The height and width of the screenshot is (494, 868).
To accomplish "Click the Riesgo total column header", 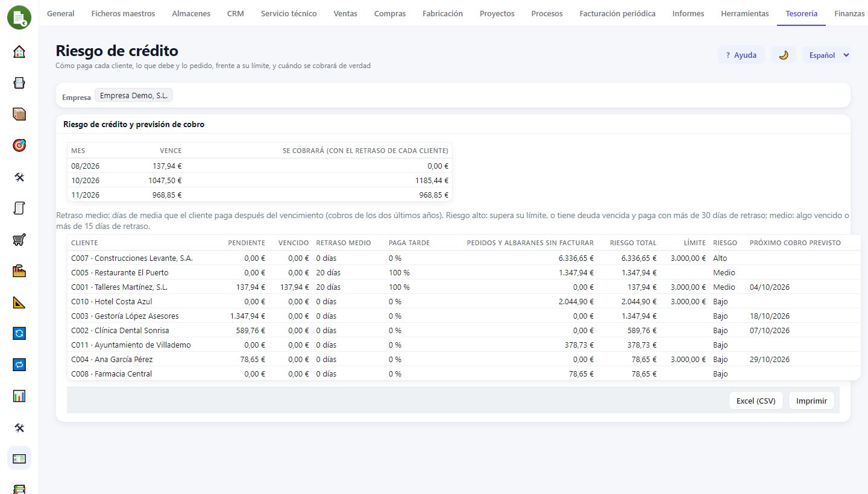I will [633, 243].
